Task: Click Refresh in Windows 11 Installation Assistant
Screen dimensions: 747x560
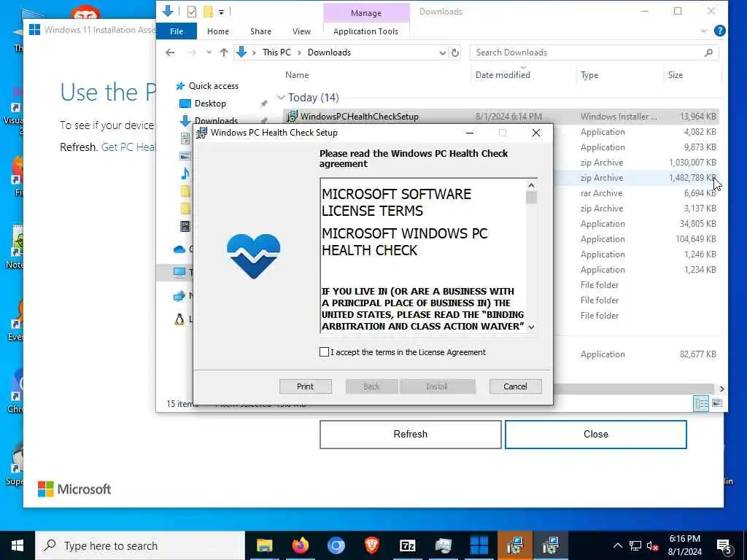Action: [x=410, y=435]
